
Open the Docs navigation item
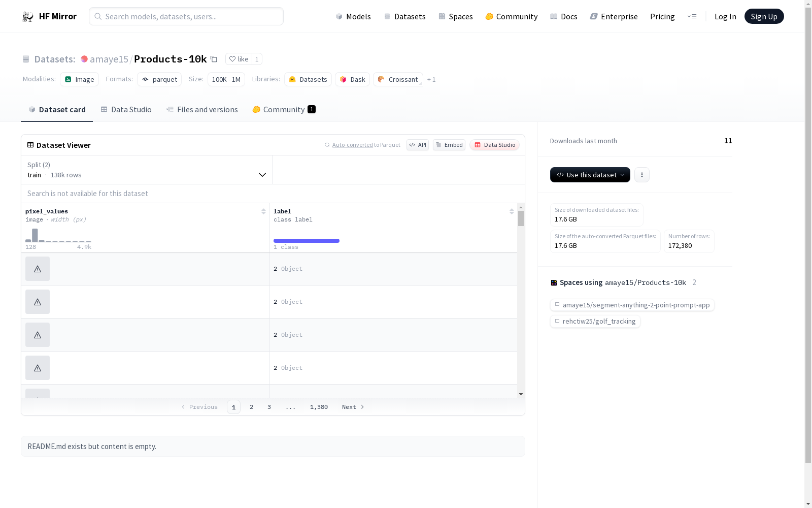[564, 17]
